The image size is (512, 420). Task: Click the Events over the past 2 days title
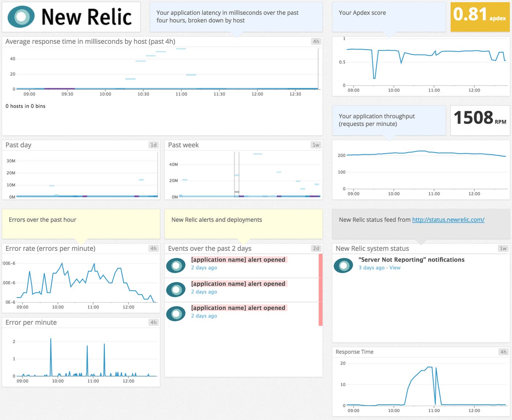tap(210, 248)
